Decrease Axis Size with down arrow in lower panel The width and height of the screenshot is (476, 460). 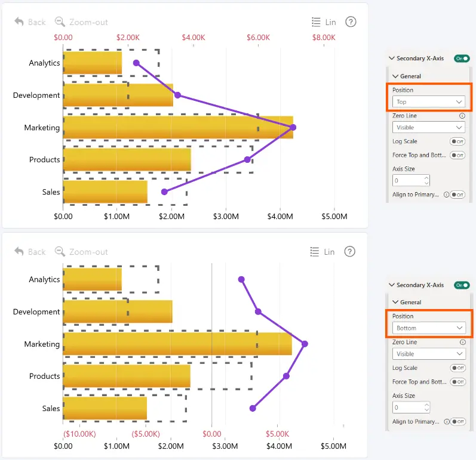click(427, 410)
